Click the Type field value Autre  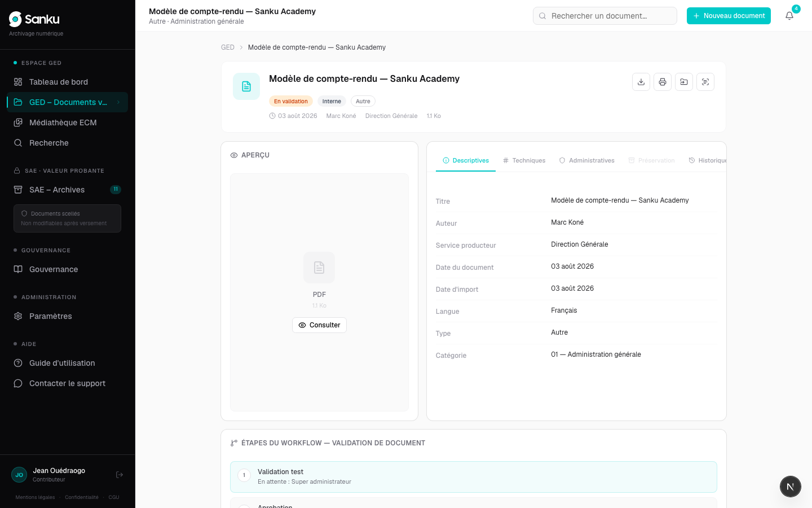(559, 332)
